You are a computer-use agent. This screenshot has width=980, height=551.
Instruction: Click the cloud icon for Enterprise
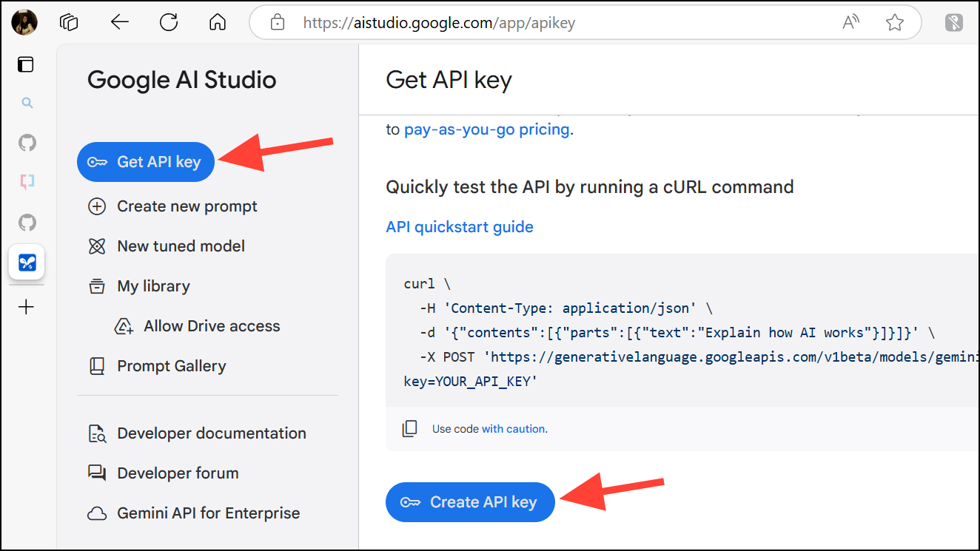[x=97, y=513]
